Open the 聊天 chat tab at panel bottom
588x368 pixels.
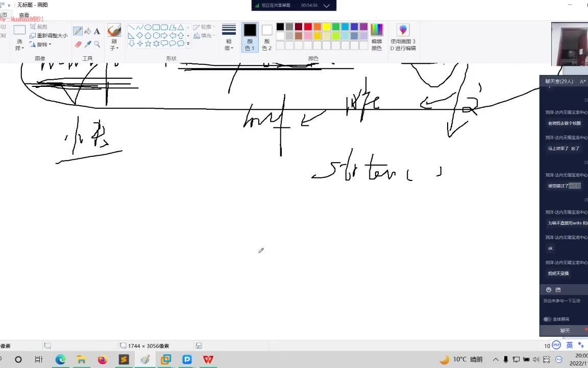565,331
